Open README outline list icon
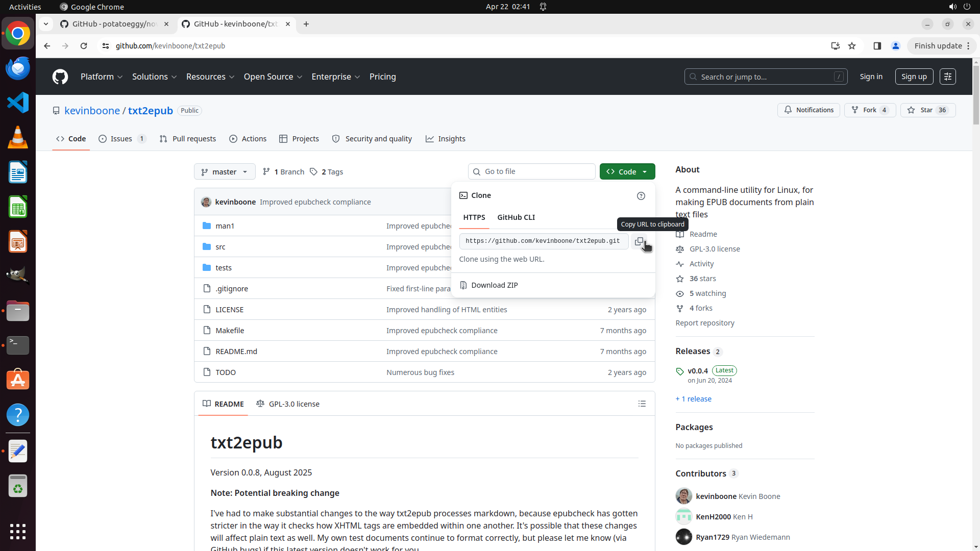The width and height of the screenshot is (980, 551). point(642,404)
